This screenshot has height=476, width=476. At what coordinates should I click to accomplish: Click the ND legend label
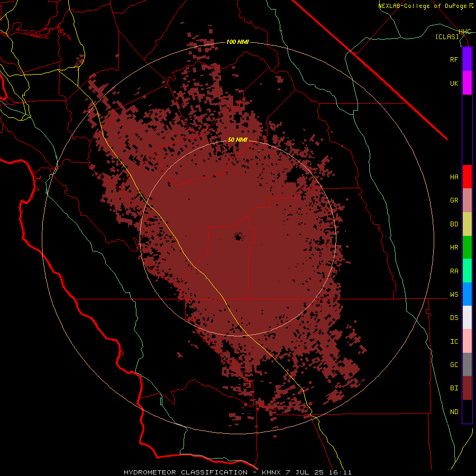(x=454, y=412)
